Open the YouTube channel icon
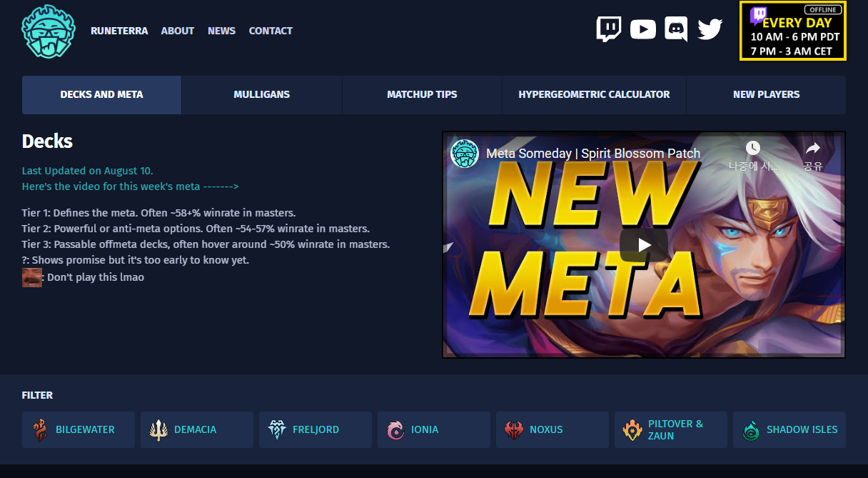The width and height of the screenshot is (868, 478). tap(643, 29)
